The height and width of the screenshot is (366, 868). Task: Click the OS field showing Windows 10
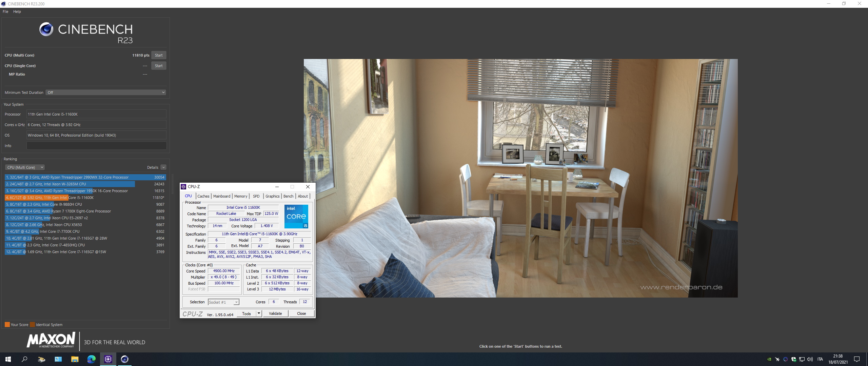(x=97, y=135)
